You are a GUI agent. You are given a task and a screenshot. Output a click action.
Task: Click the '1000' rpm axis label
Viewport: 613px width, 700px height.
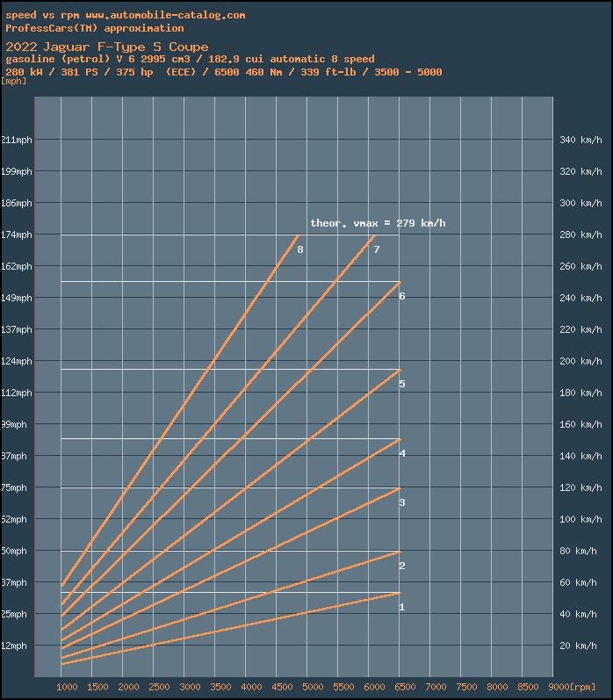[67, 688]
